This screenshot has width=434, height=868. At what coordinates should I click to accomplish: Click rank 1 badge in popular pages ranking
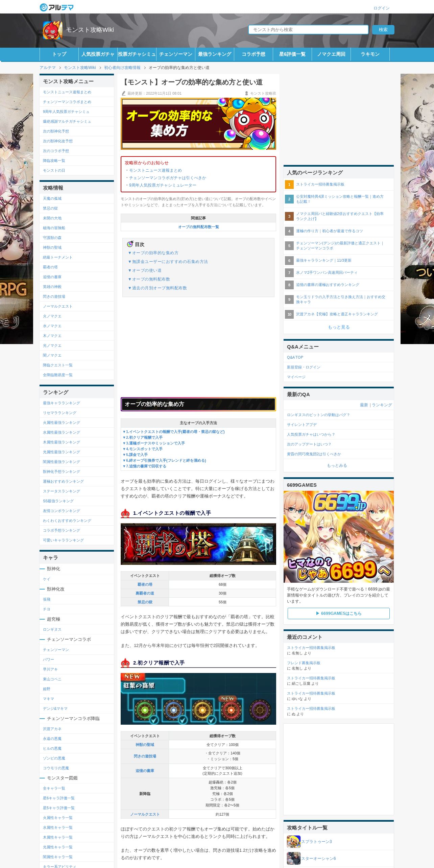tap(289, 185)
